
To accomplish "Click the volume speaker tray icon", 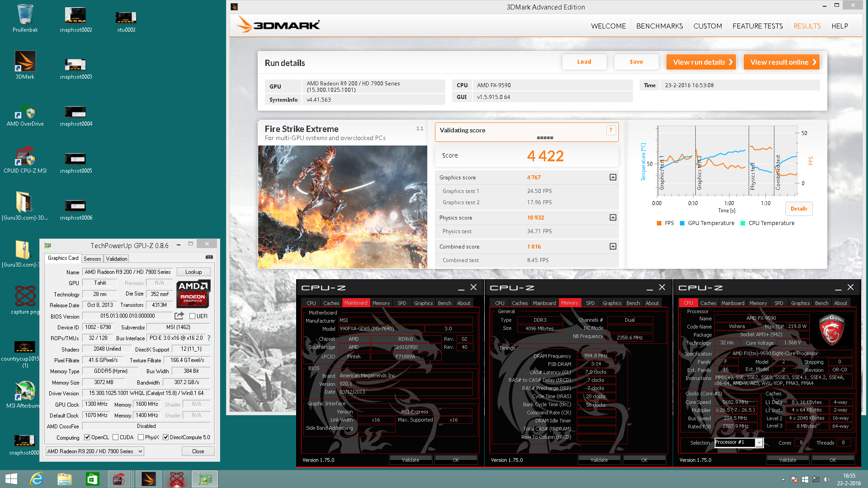I will (827, 479).
